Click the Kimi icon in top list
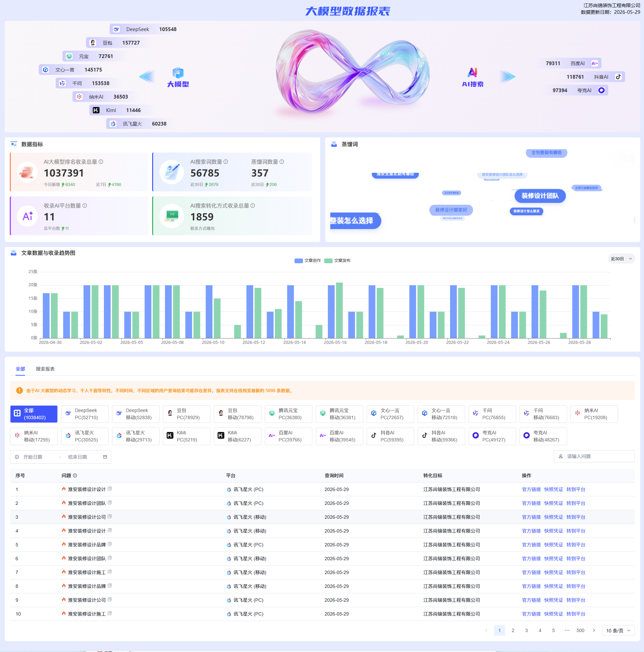Viewport: 644px width, 652px height. coord(96,110)
